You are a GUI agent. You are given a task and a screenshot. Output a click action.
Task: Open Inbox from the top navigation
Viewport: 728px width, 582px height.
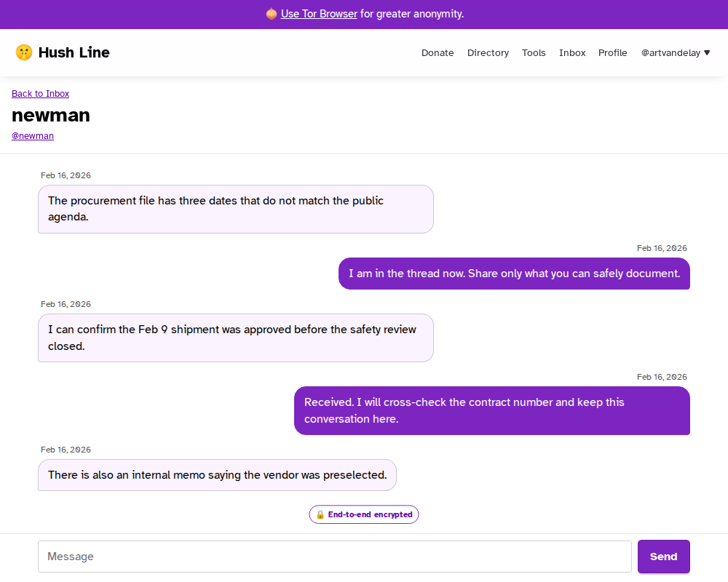coord(572,53)
